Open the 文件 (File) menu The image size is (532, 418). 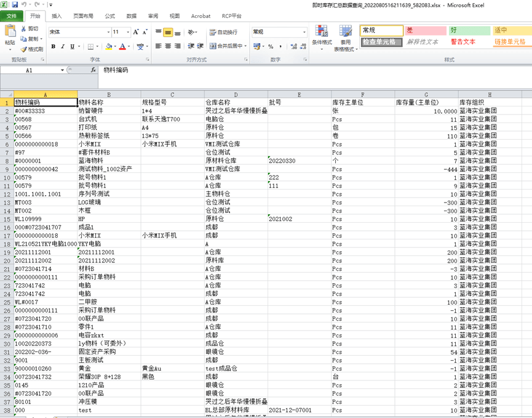pos(12,16)
